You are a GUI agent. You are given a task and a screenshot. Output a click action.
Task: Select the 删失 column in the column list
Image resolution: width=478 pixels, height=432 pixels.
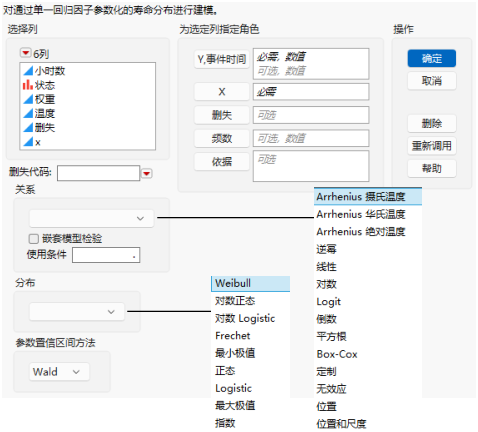pos(45,127)
